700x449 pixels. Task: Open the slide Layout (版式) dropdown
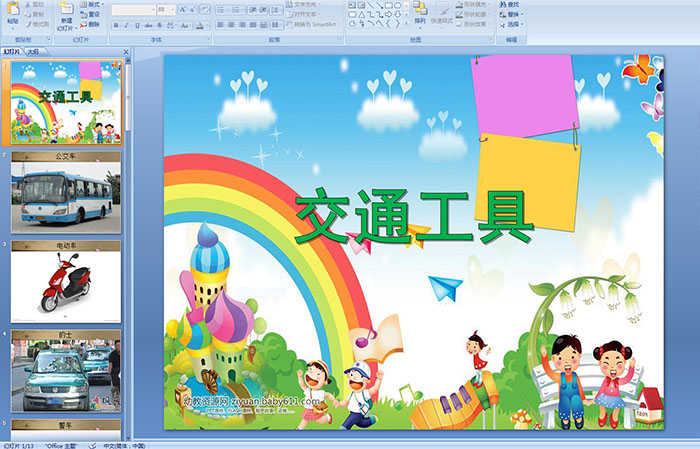92,4
